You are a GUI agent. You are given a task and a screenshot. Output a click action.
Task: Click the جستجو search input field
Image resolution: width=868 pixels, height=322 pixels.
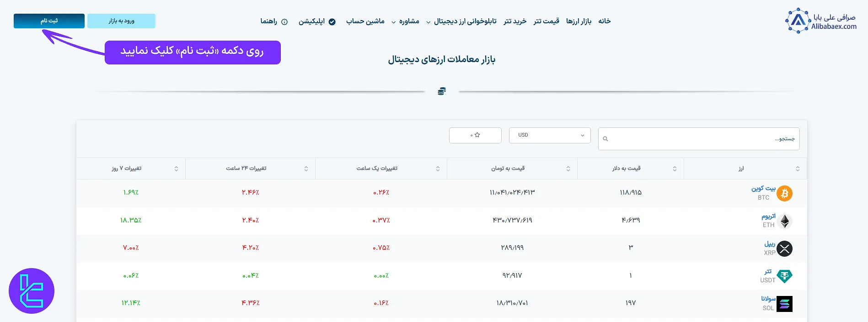[704, 139]
